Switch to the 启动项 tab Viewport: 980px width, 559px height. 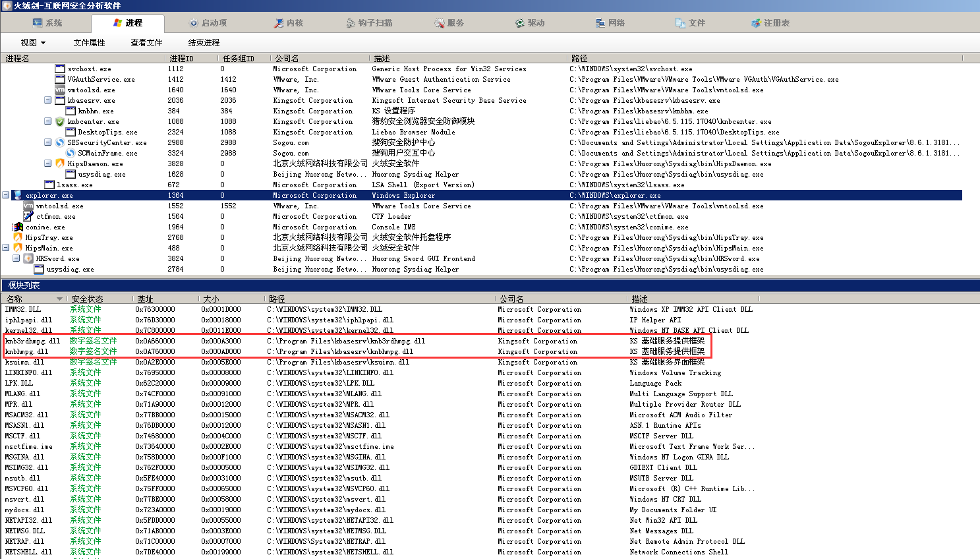(208, 22)
